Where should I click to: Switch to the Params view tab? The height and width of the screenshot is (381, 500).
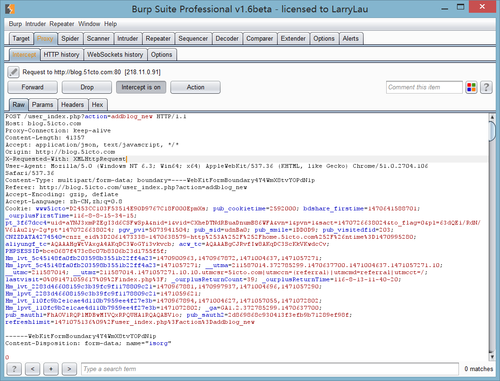click(42, 105)
